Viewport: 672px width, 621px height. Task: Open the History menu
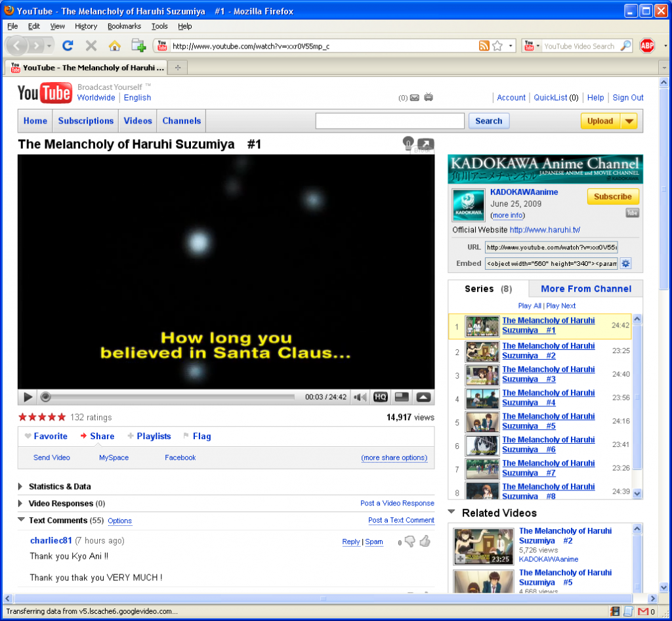click(86, 26)
